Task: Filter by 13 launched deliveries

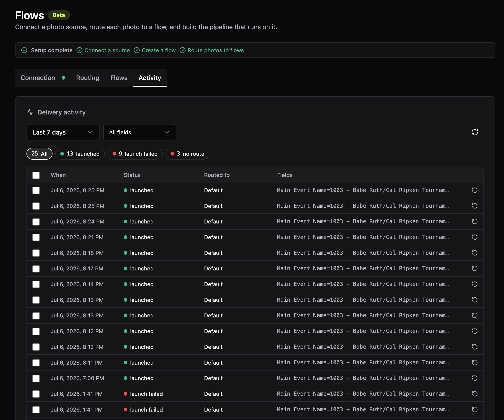Action: tap(80, 154)
